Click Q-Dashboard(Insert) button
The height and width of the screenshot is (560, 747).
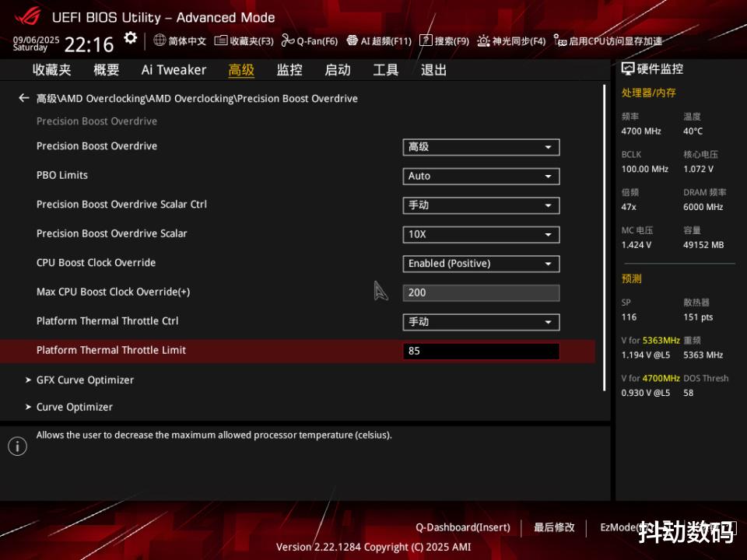(x=462, y=527)
